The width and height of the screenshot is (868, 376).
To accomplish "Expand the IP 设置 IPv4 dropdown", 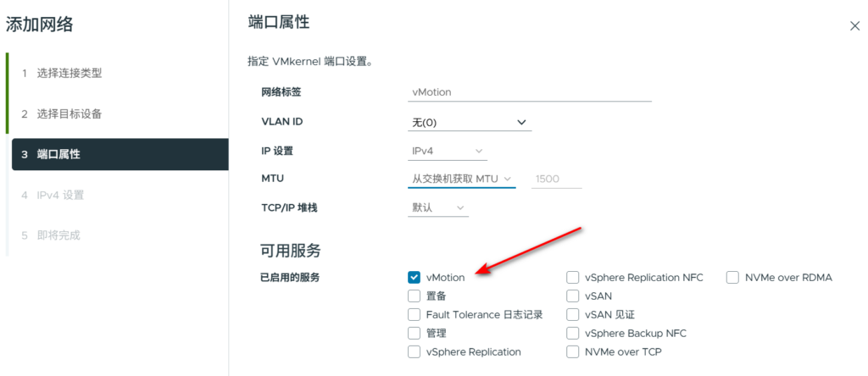I will 443,152.
